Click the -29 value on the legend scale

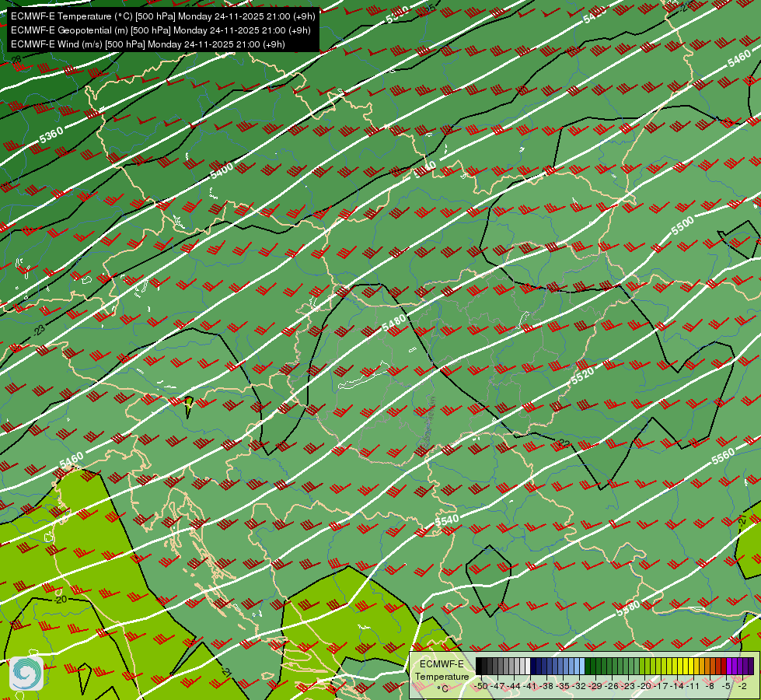point(595,687)
